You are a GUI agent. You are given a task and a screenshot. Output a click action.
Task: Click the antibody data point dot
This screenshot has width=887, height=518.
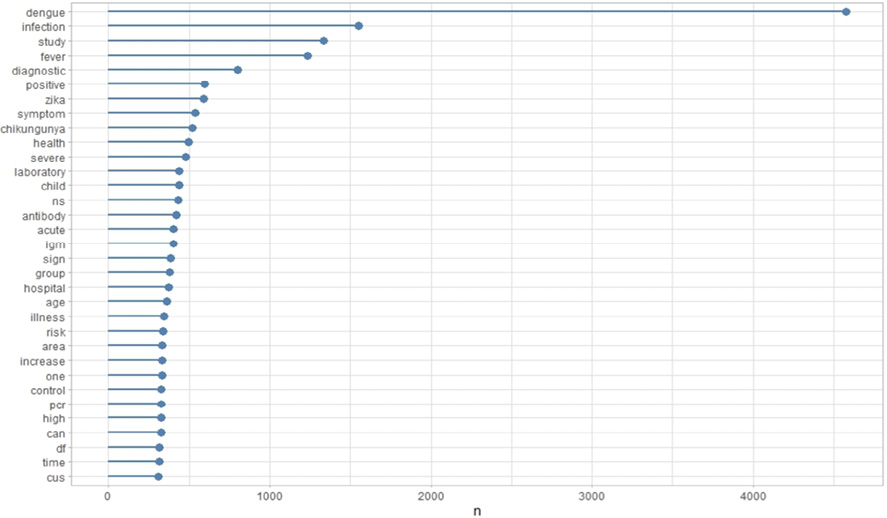(176, 215)
